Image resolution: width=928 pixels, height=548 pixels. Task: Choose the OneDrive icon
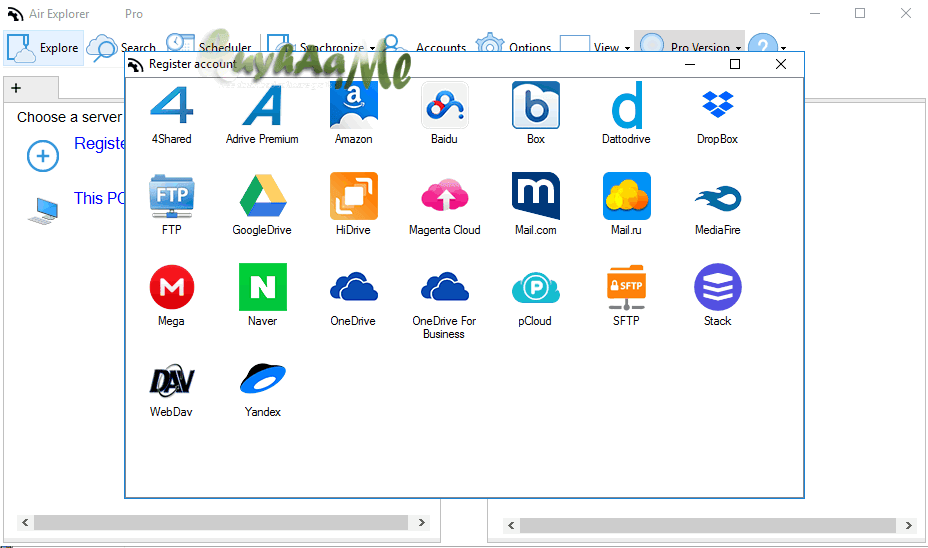coord(353,287)
